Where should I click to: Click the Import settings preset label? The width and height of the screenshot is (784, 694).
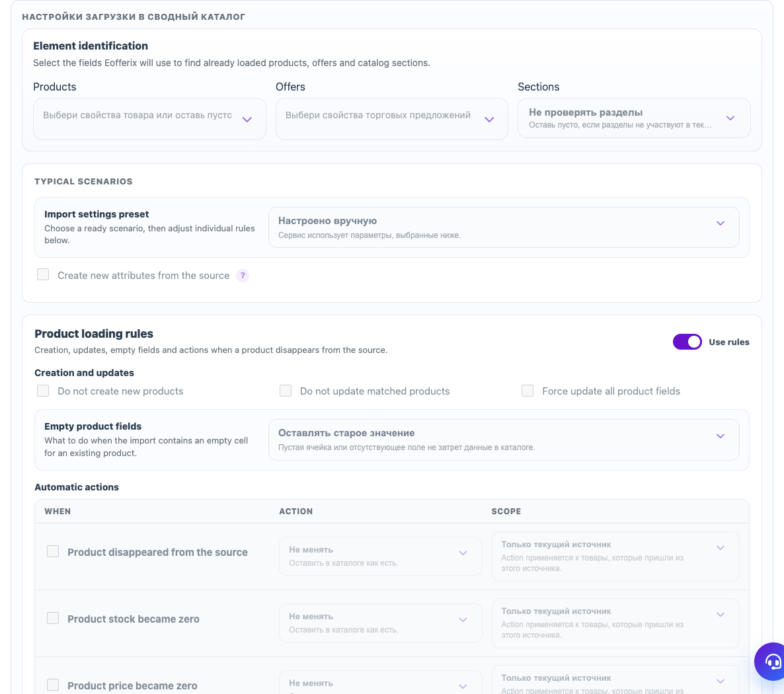(97, 214)
